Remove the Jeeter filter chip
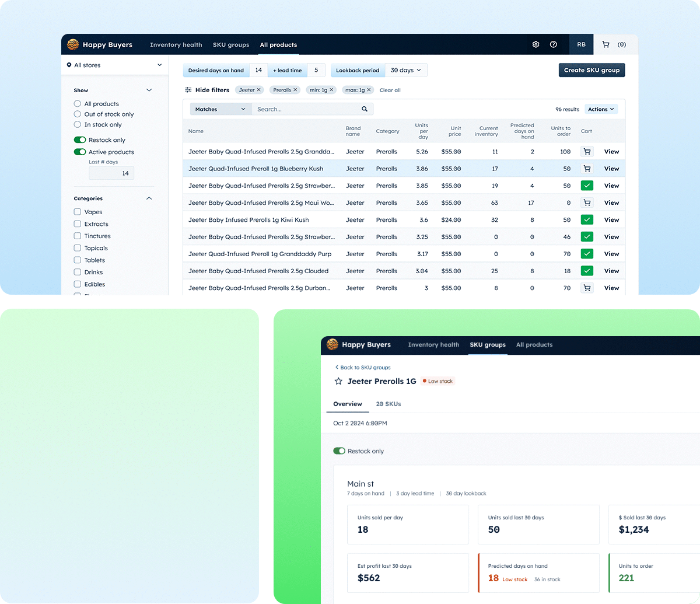Image resolution: width=700 pixels, height=604 pixels. pos(259,90)
